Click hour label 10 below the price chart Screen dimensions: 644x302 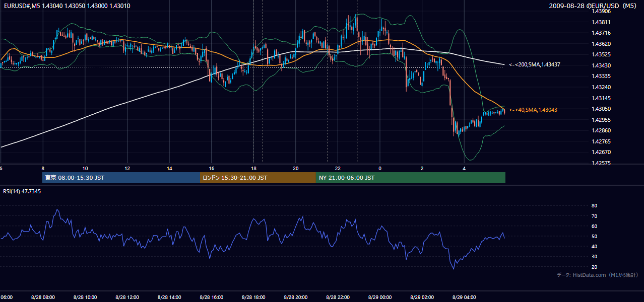click(85, 169)
